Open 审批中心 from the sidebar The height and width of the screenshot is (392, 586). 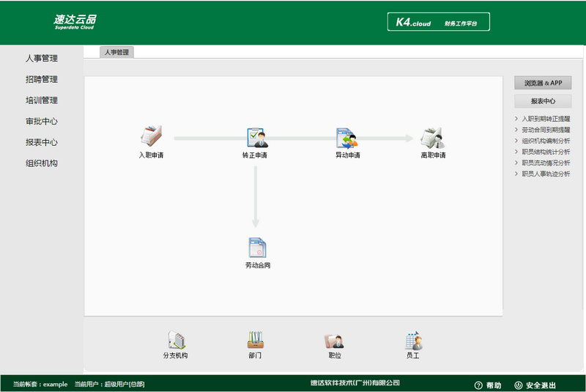click(42, 122)
